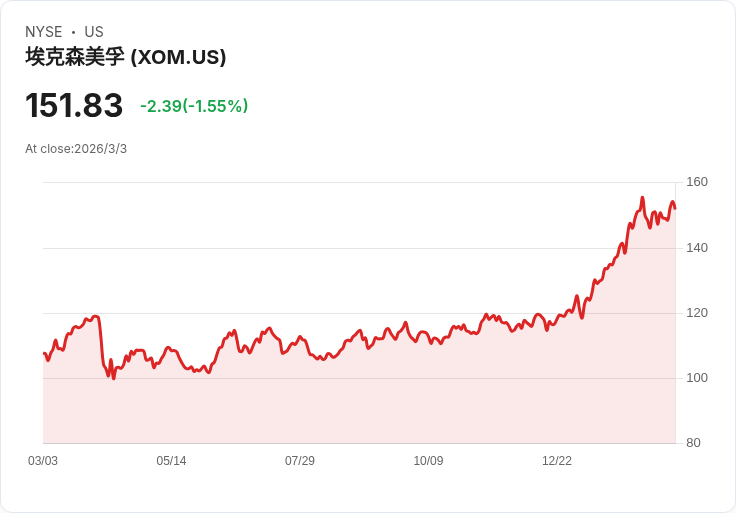Select the 80 y-axis label
Image resolution: width=736 pixels, height=513 pixels.
pos(693,443)
